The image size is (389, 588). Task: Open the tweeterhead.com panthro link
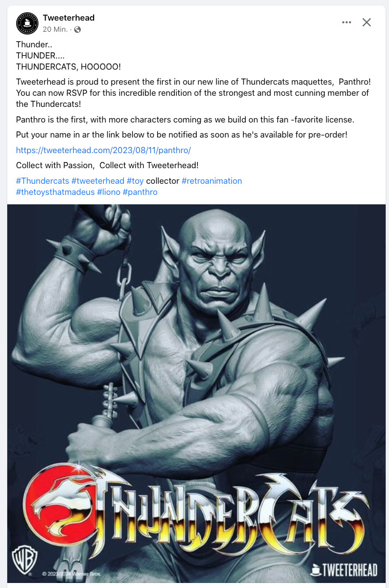103,150
